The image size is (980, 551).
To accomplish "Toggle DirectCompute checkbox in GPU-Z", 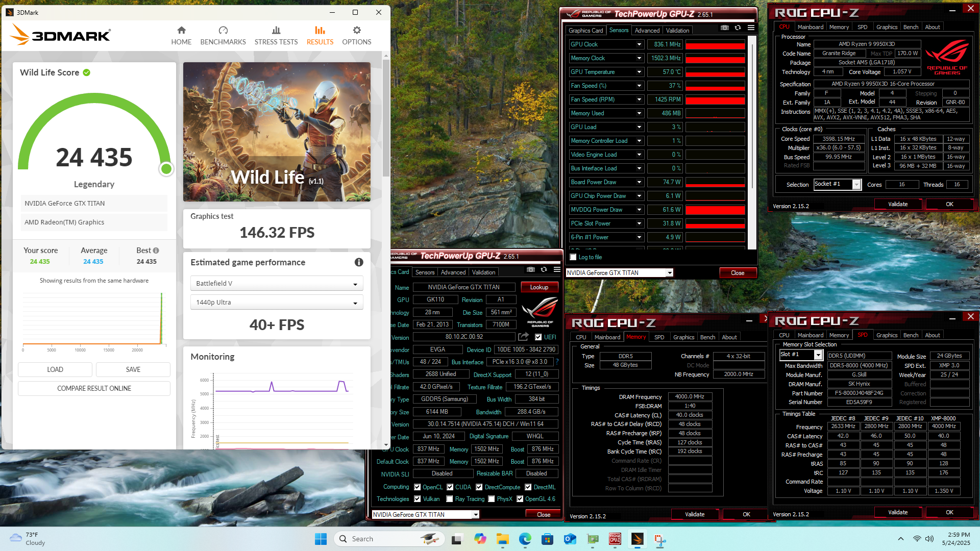I will point(479,487).
